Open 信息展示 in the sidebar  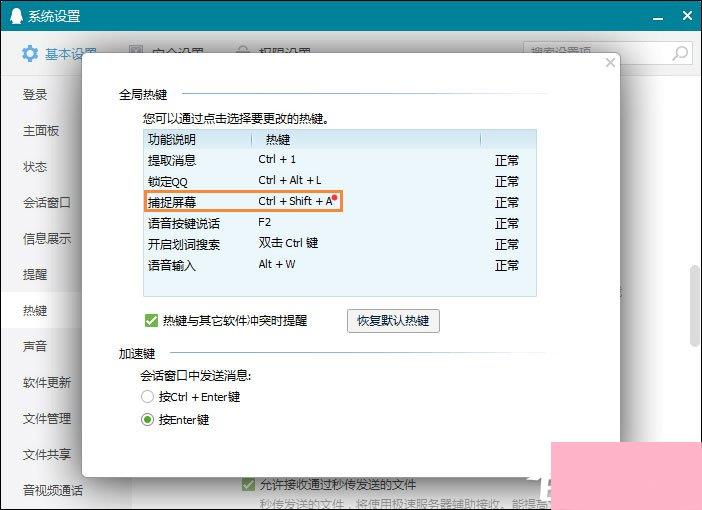[x=47, y=238]
